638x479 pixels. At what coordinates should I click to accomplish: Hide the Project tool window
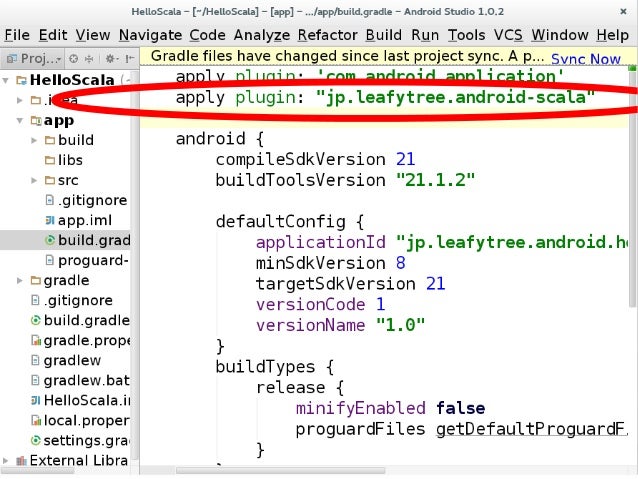pyautogui.click(x=130, y=59)
